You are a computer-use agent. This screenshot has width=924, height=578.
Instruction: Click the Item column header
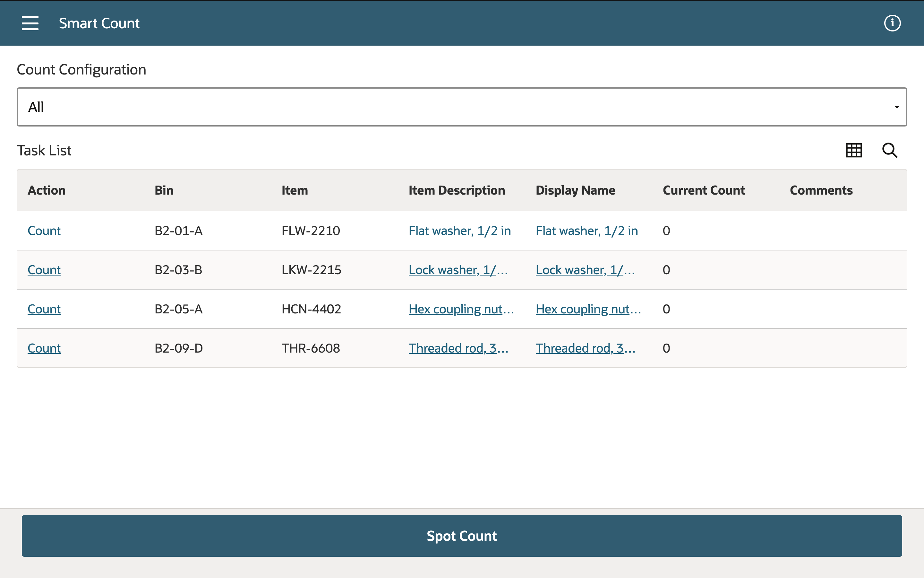pyautogui.click(x=295, y=190)
